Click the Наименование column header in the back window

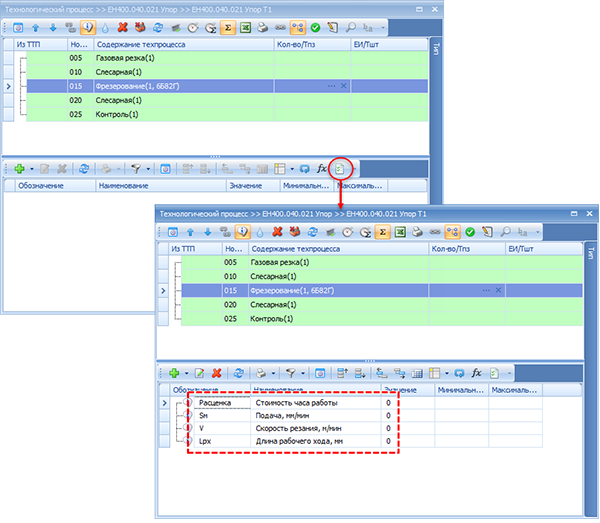tap(161, 186)
